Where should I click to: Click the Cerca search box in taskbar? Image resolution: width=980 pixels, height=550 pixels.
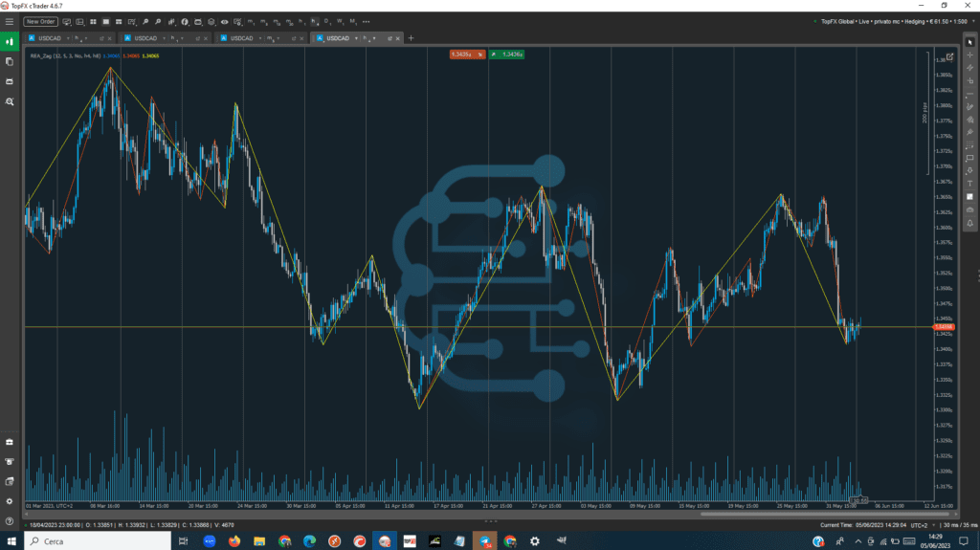(98, 540)
